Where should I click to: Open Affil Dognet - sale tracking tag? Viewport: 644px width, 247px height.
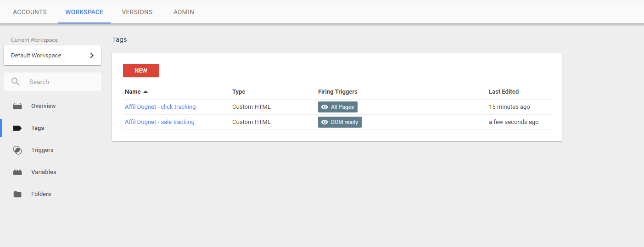[x=160, y=122]
